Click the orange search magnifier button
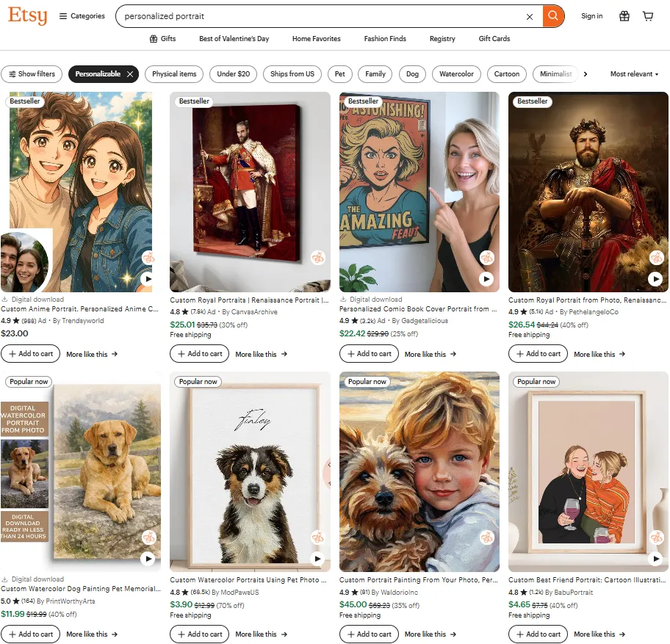This screenshot has height=644, width=670. click(553, 16)
